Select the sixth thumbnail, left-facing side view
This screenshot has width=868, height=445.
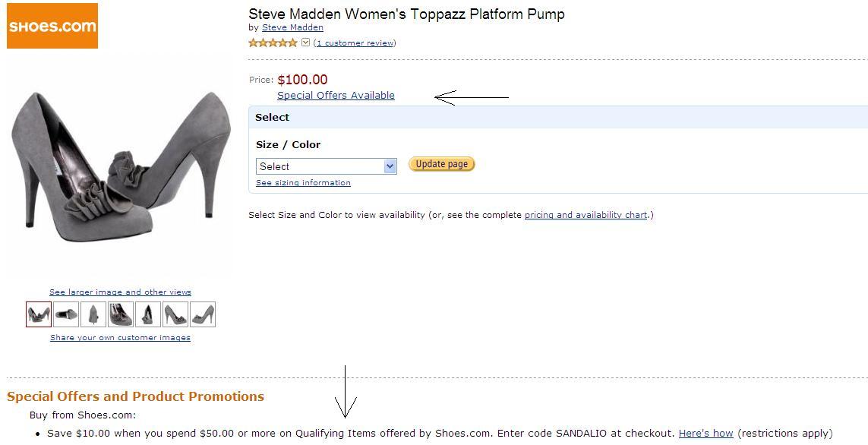pos(175,314)
